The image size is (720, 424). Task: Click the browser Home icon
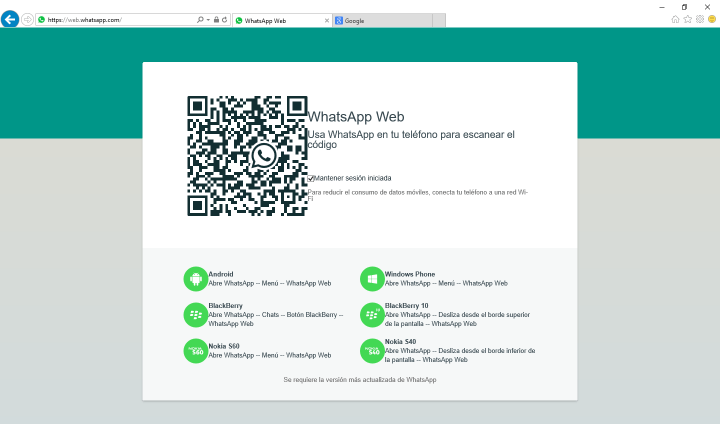point(675,19)
